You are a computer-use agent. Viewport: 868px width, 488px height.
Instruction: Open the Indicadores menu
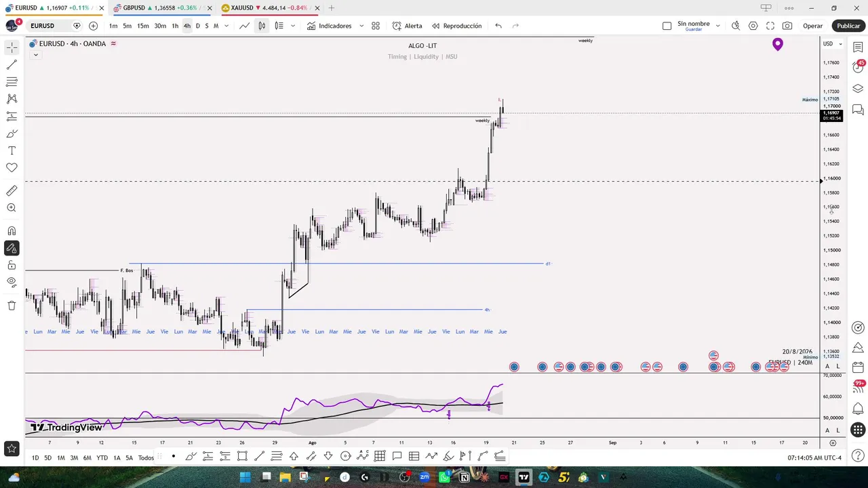click(x=330, y=26)
